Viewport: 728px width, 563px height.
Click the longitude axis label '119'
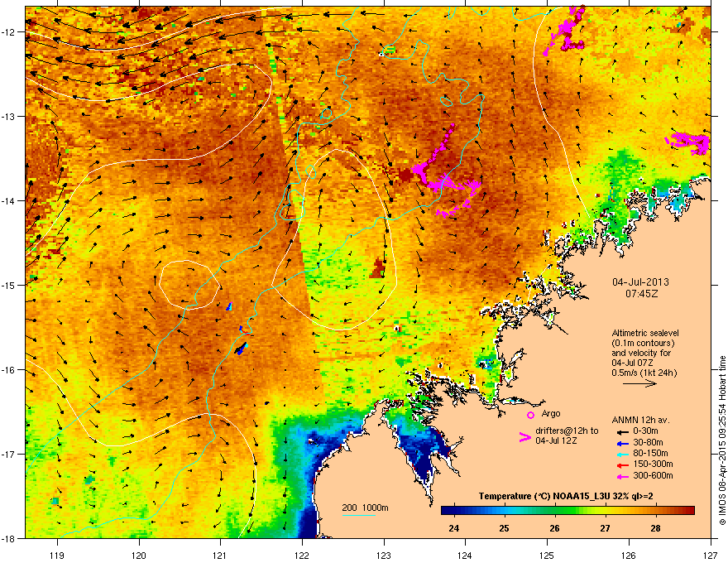(x=57, y=555)
